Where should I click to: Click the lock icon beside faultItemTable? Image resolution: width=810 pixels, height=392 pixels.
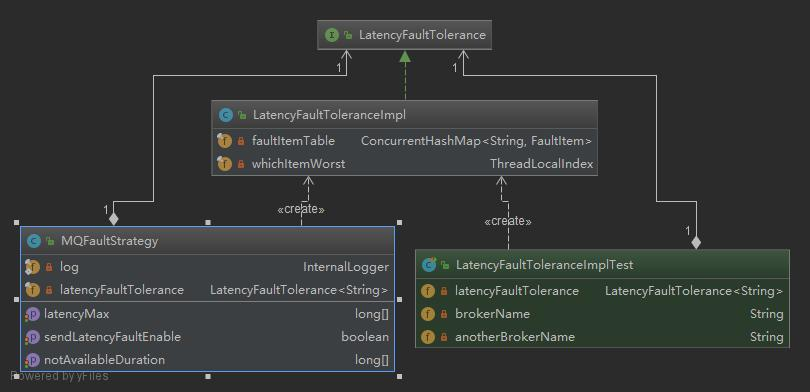click(x=241, y=141)
